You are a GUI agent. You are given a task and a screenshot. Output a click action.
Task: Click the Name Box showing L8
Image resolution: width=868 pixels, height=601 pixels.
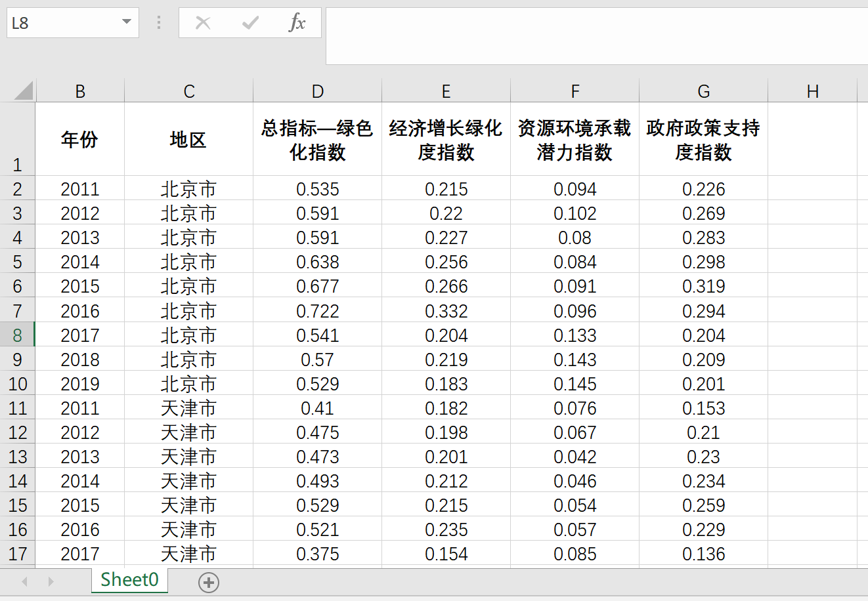(x=62, y=23)
